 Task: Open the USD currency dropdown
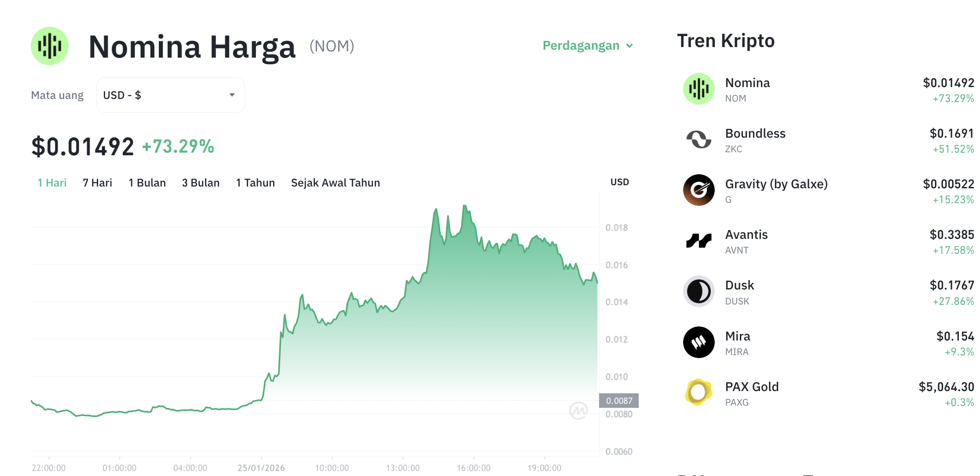pos(170,95)
